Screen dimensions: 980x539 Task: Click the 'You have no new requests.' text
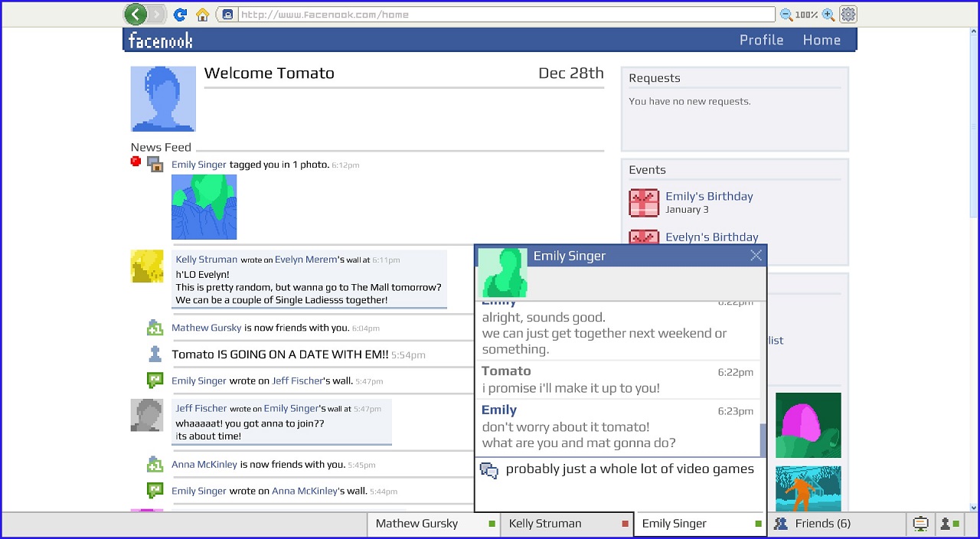tap(690, 101)
